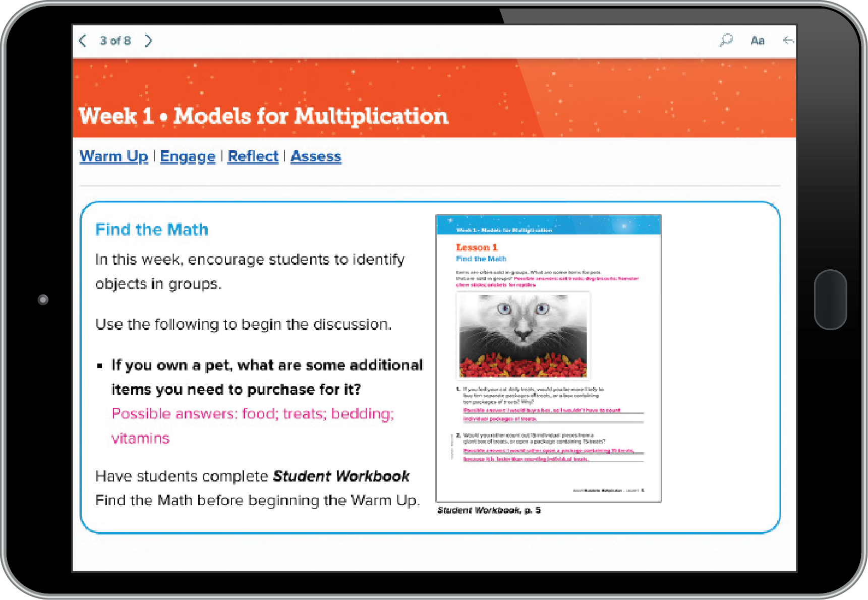Go to next page with right chevron

[x=148, y=41]
